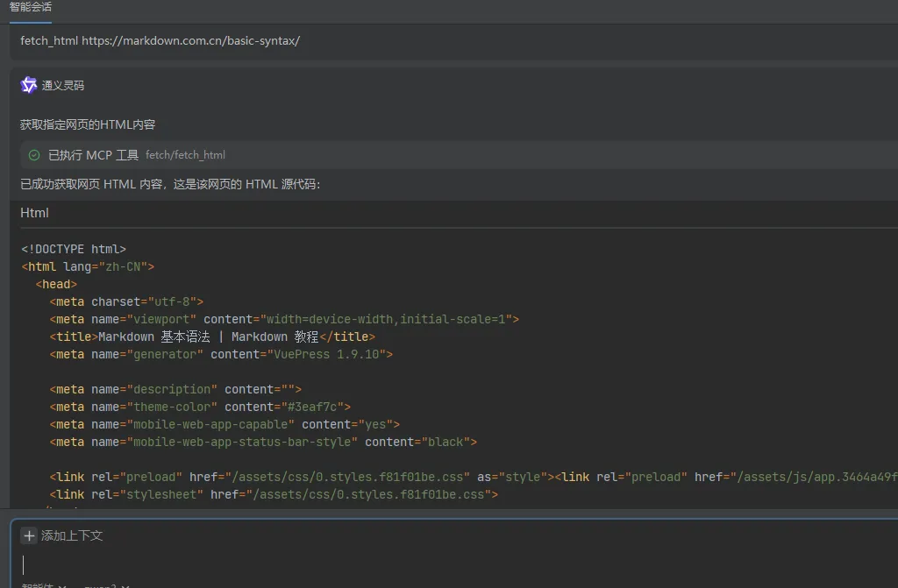
Task: Click the link rel="preload" code line
Action: point(474,477)
